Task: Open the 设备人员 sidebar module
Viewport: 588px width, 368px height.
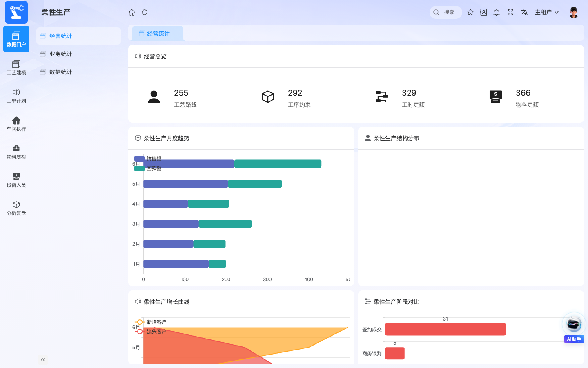Action: (x=16, y=180)
